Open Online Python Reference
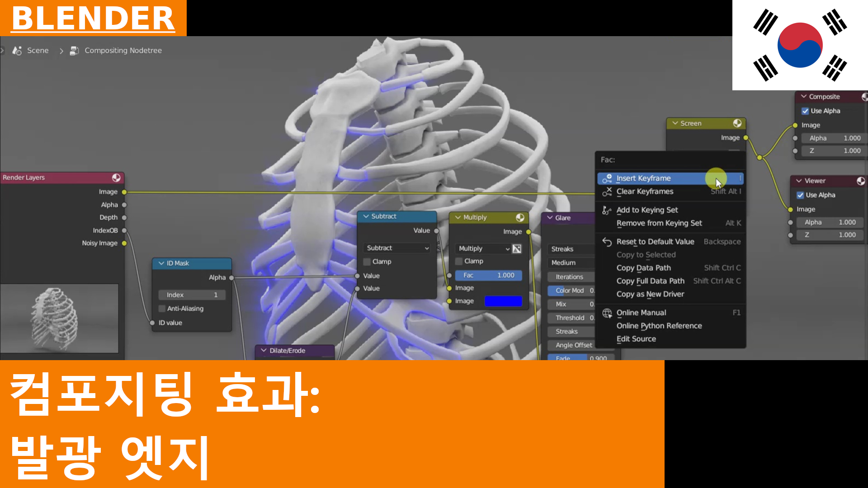868x488 pixels. coord(670,326)
